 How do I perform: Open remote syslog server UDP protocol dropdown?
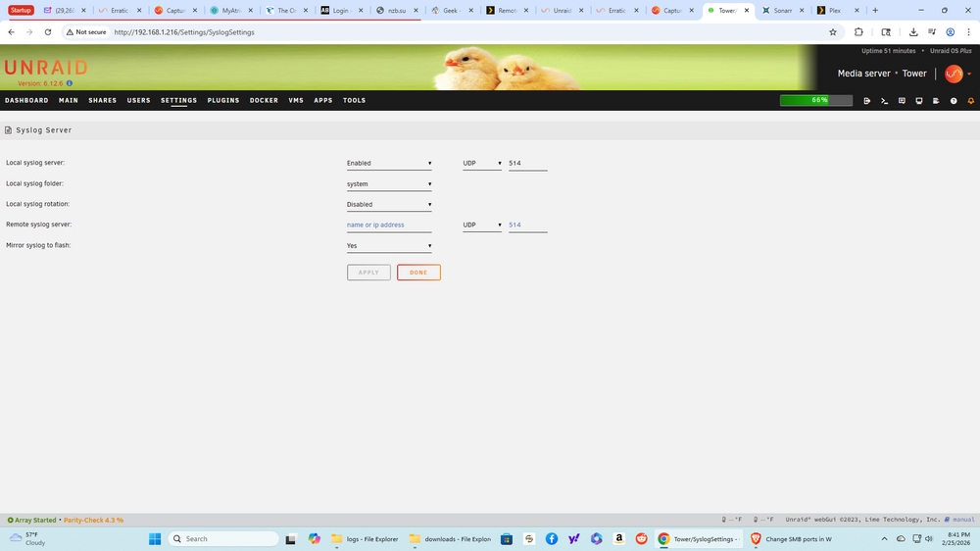(x=482, y=225)
